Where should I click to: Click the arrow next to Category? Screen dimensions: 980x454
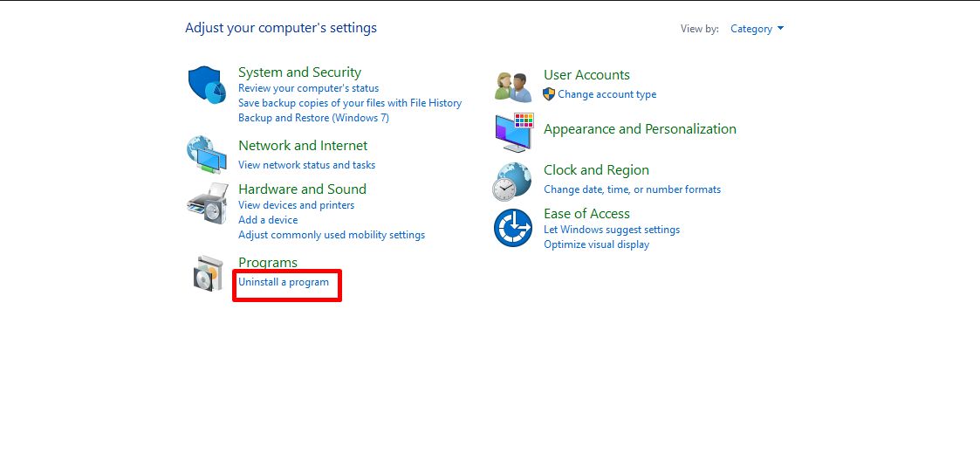780,29
